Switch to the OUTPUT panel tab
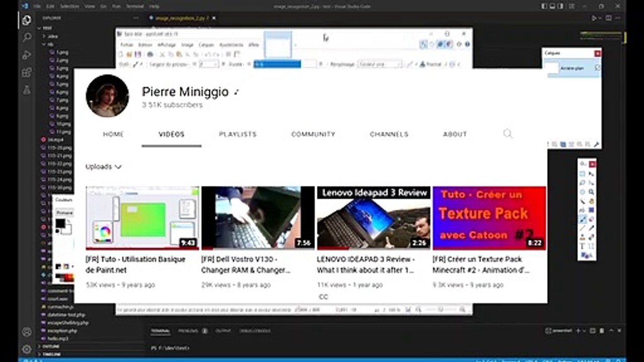 pos(223,331)
